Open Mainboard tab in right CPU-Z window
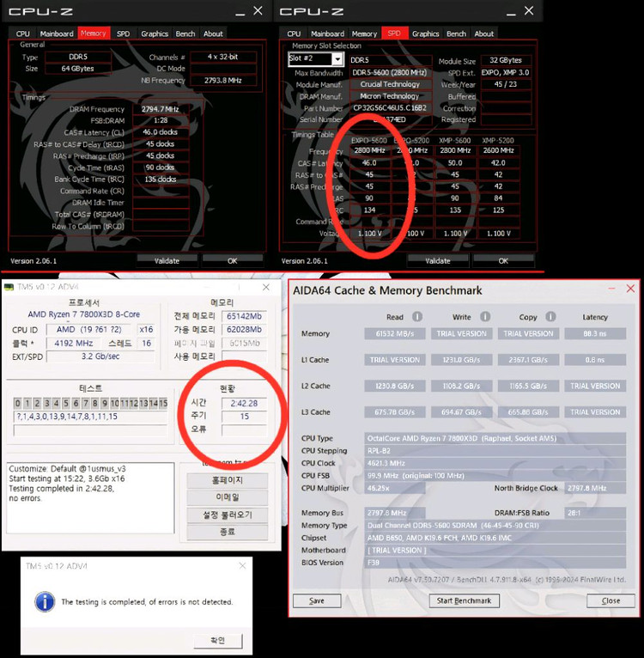The image size is (644, 658). pos(328,34)
